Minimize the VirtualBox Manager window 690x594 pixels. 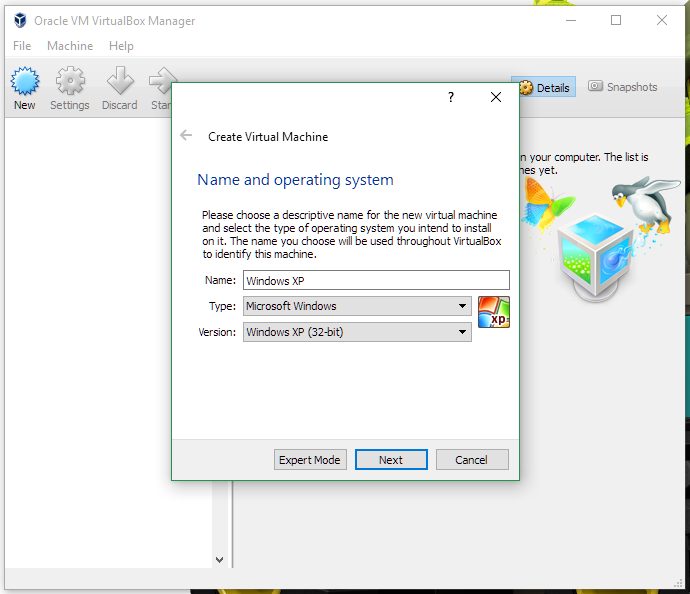tap(571, 20)
